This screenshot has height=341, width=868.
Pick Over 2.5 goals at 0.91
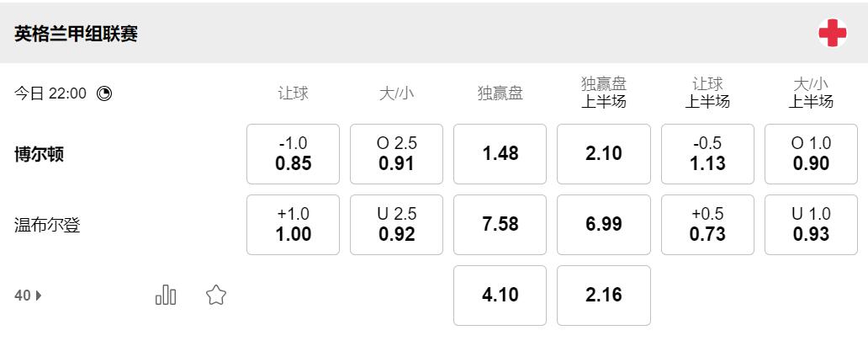coord(396,154)
